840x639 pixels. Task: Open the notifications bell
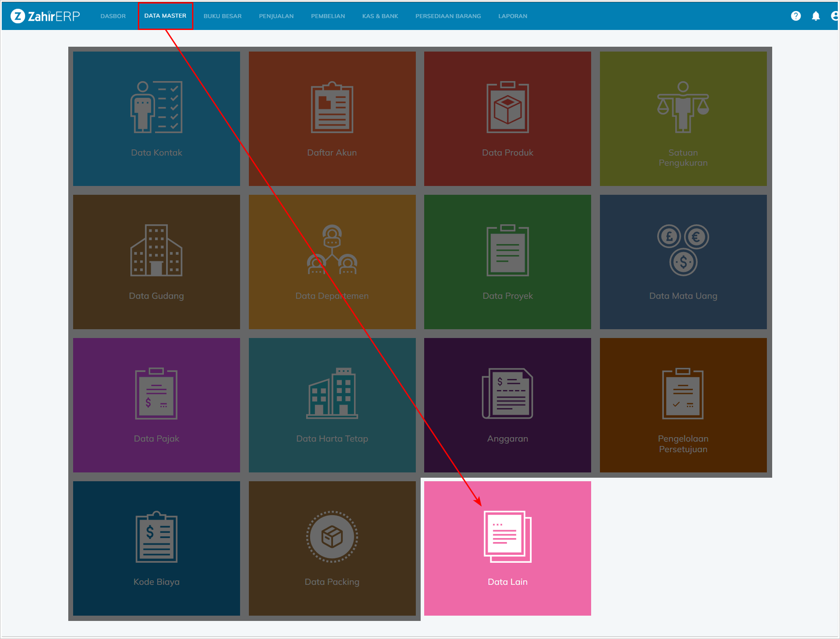pos(816,16)
